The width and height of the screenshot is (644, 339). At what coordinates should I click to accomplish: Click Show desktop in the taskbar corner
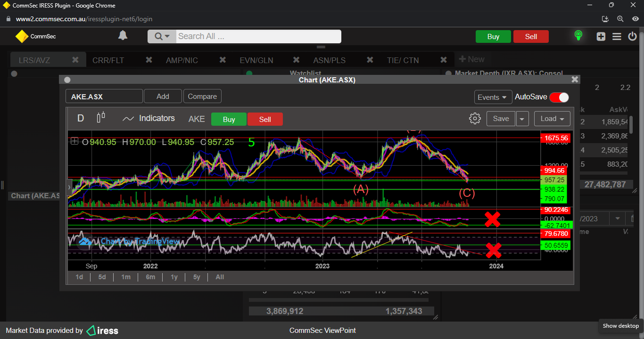(x=620, y=326)
